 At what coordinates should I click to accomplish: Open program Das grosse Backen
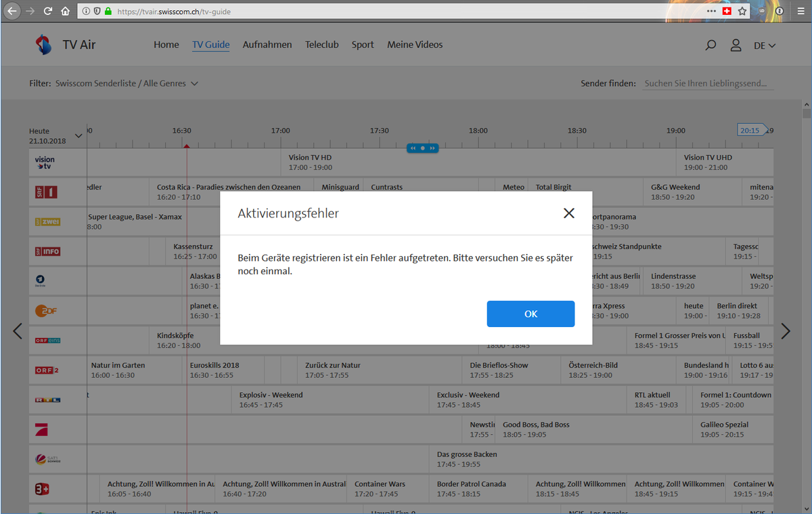click(601, 459)
